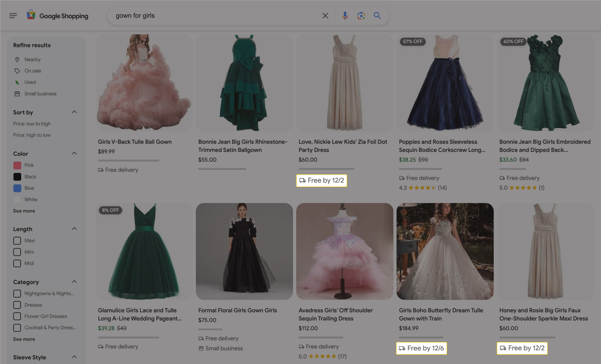Start voice search with microphone icon
Screen dimensions: 601x364
[345, 16]
